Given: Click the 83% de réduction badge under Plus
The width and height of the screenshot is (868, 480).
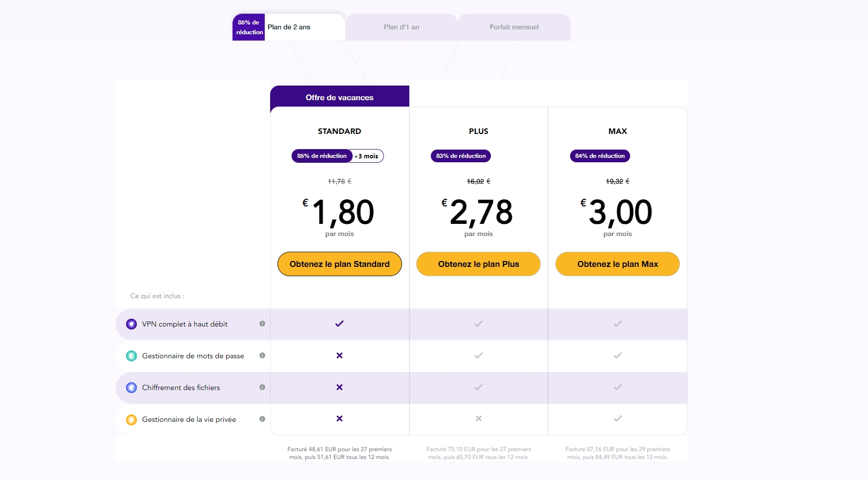Looking at the screenshot, I should (x=461, y=156).
